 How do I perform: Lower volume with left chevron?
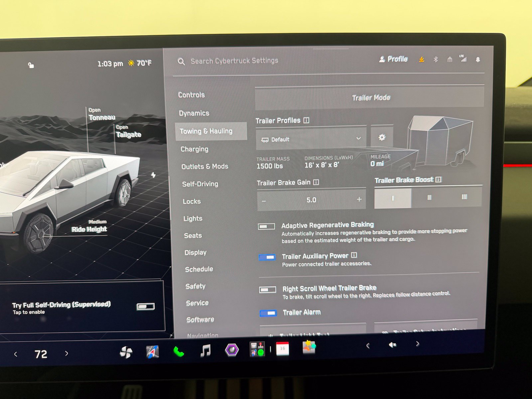368,346
